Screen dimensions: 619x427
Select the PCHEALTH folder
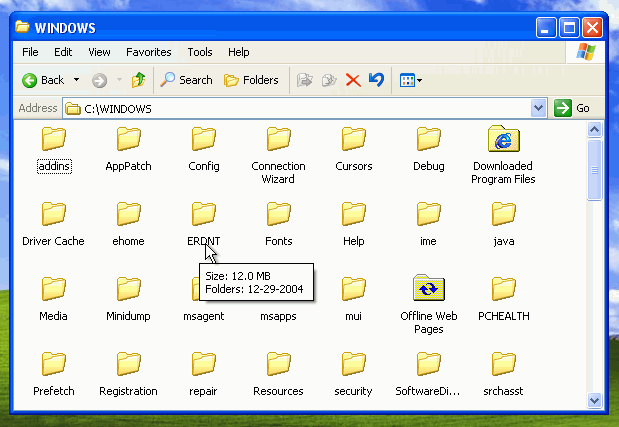(504, 300)
